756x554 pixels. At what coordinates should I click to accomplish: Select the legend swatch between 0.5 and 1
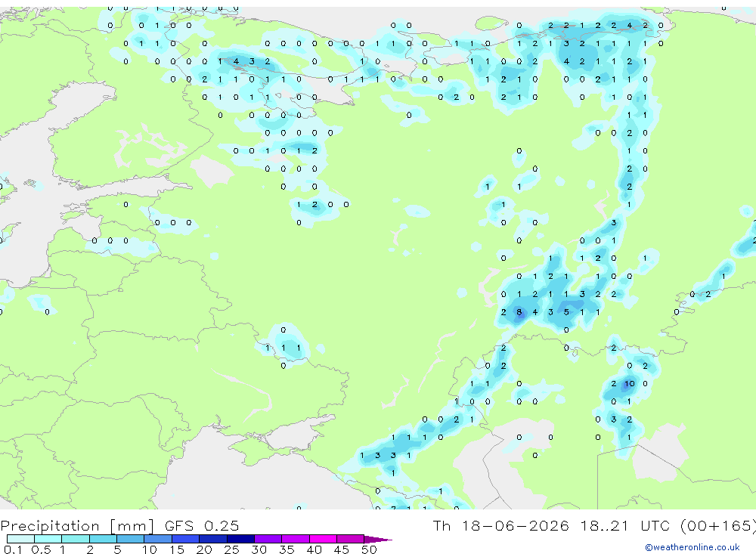[x=48, y=539]
